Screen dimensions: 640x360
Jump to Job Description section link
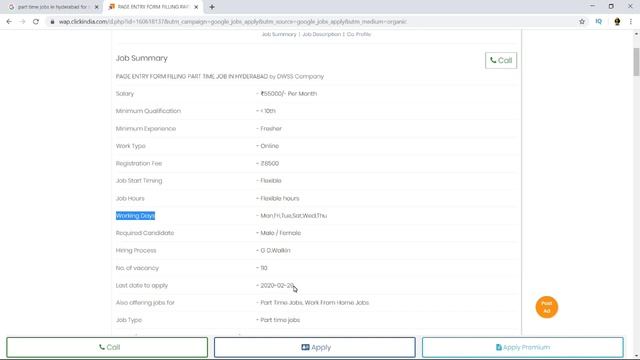click(321, 34)
